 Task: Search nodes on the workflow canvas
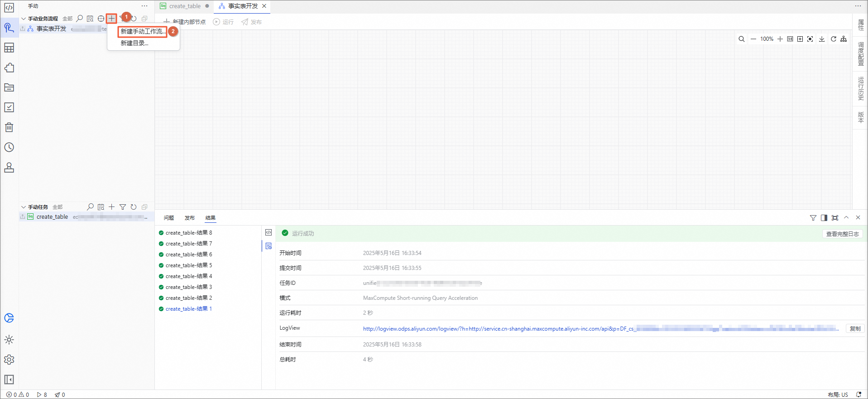tap(742, 39)
